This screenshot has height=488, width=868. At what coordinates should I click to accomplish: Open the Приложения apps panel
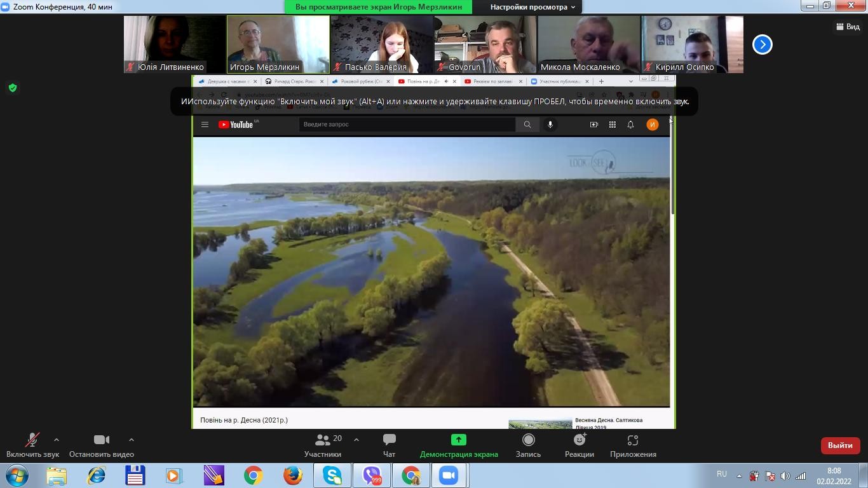point(633,445)
